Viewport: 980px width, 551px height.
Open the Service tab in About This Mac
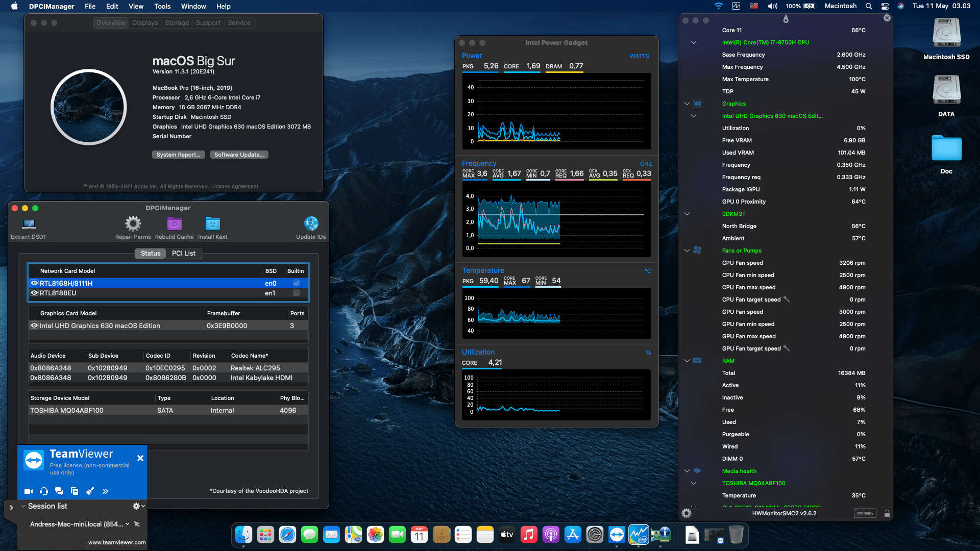239,23
